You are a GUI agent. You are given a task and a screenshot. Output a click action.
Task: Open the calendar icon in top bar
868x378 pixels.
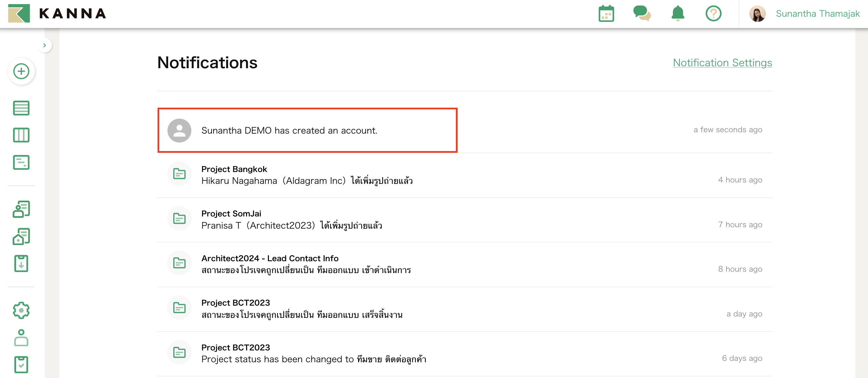pos(606,14)
